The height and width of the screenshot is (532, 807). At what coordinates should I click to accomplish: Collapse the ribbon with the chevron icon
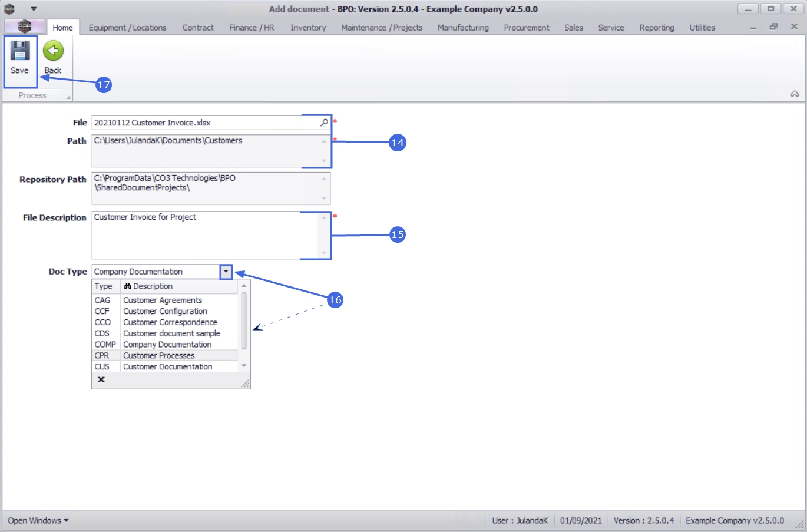click(x=795, y=94)
